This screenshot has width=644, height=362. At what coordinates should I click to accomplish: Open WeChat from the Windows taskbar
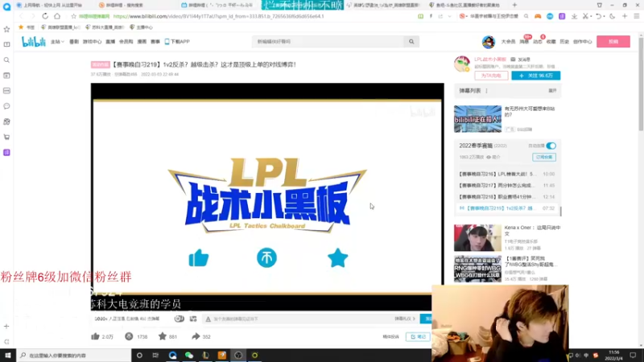(x=189, y=356)
